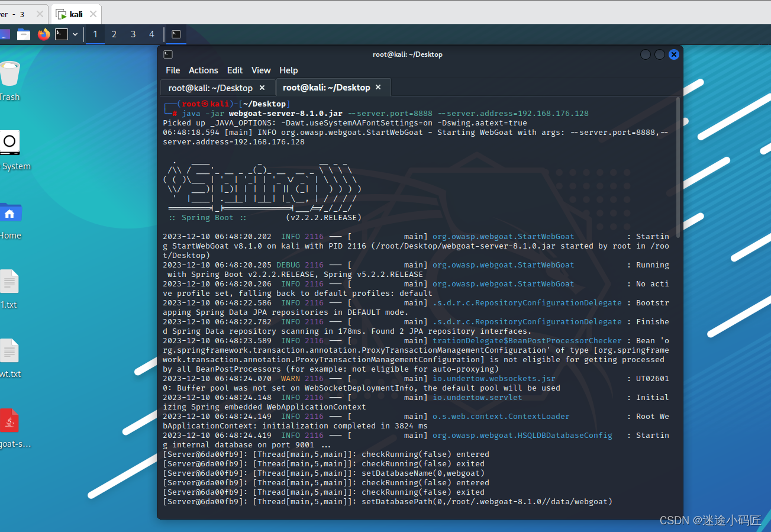Close the terminal window
This screenshot has height=532, width=771.
(x=674, y=54)
